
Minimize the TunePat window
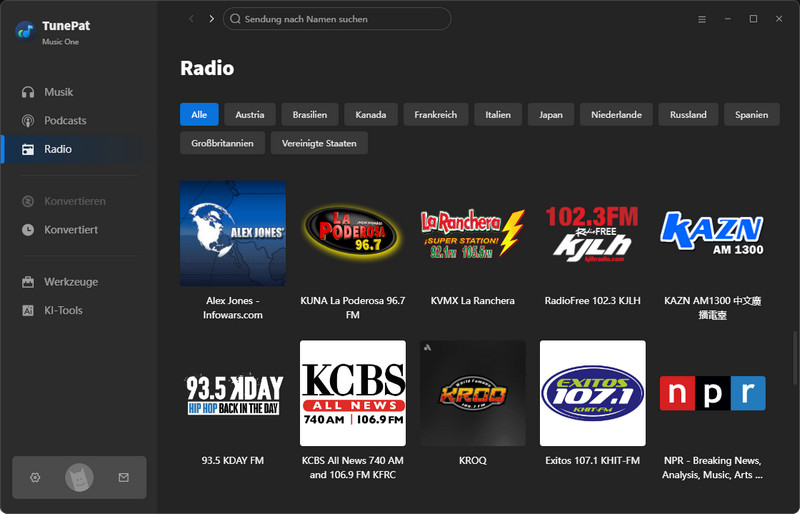tap(728, 19)
